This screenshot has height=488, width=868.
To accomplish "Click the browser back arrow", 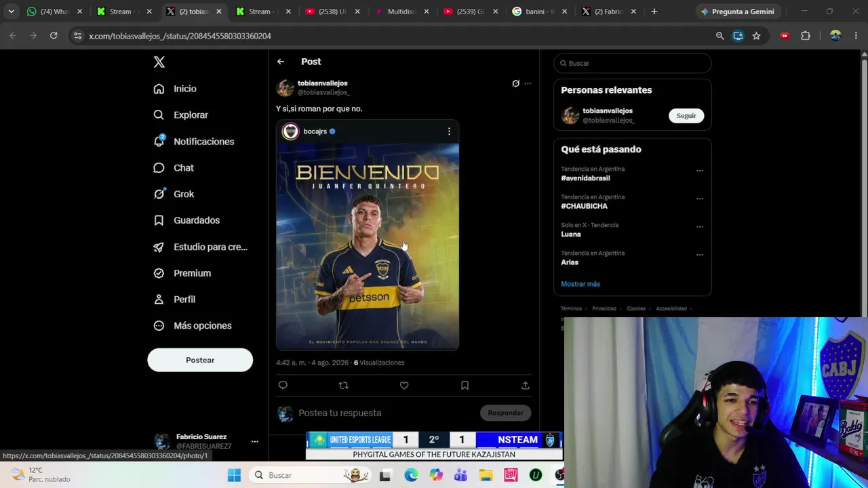I will coord(13,36).
